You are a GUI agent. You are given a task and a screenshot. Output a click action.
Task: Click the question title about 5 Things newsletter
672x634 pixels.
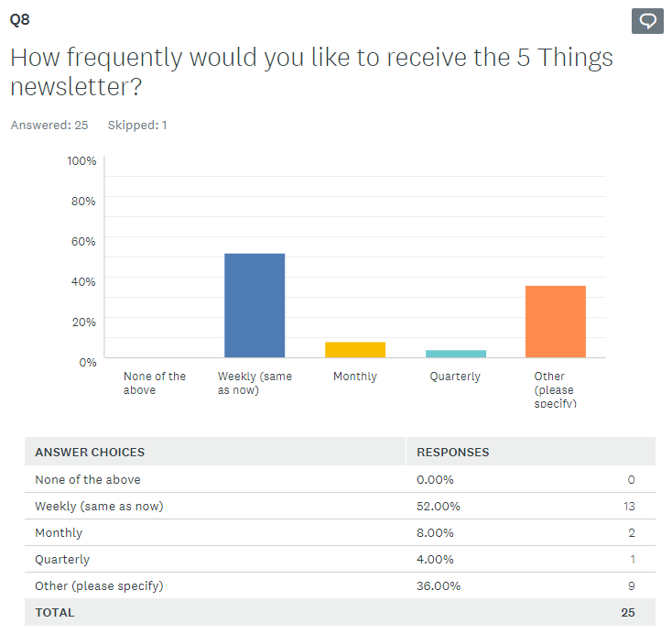tap(311, 72)
